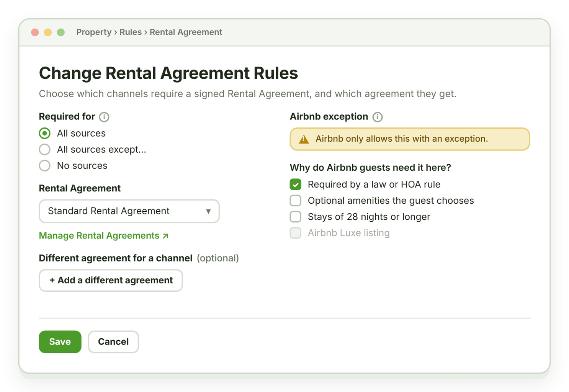Click the Change Rental Agreement Rules heading

pyautogui.click(x=168, y=73)
